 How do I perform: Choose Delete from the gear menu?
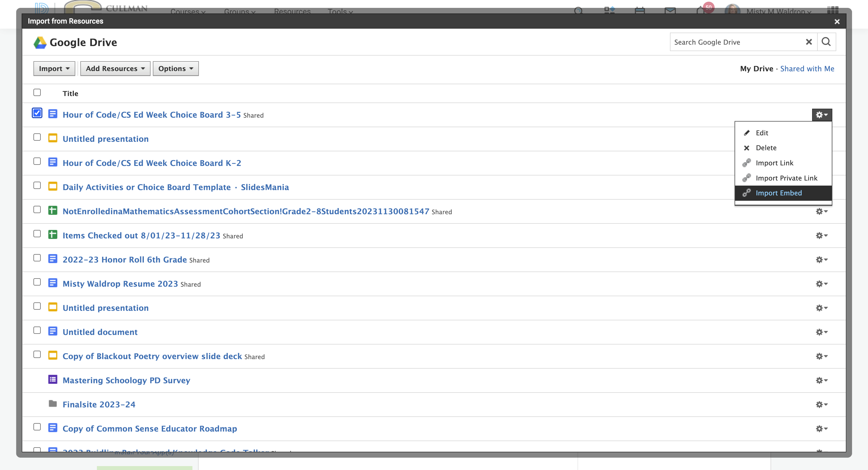[783, 148]
